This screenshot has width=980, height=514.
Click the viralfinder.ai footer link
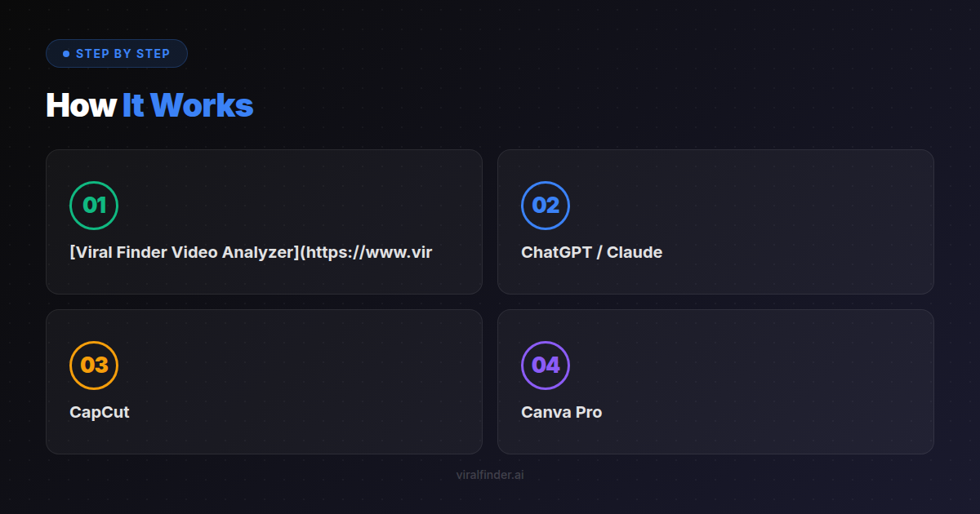(490, 474)
